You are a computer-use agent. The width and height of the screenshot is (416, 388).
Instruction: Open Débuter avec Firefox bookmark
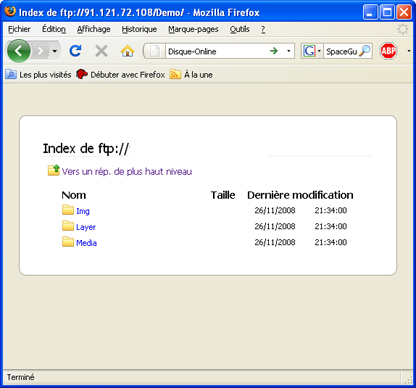(x=121, y=74)
